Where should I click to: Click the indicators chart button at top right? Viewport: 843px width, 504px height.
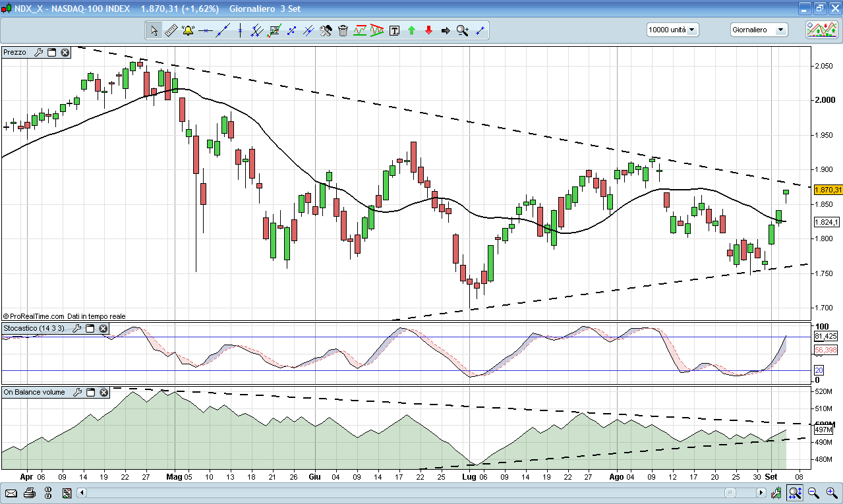pos(821,30)
